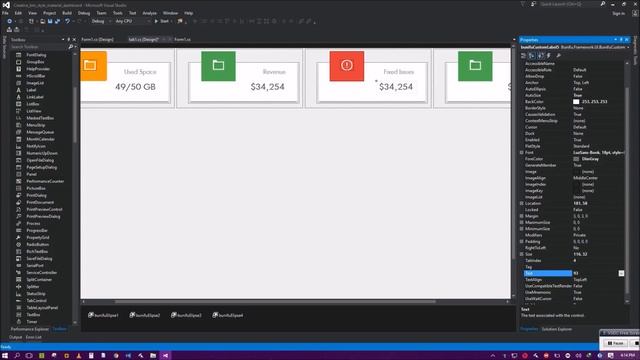The height and width of the screenshot is (360, 640).
Task: Choose the HelpProvider toolbox control
Action: point(38,69)
